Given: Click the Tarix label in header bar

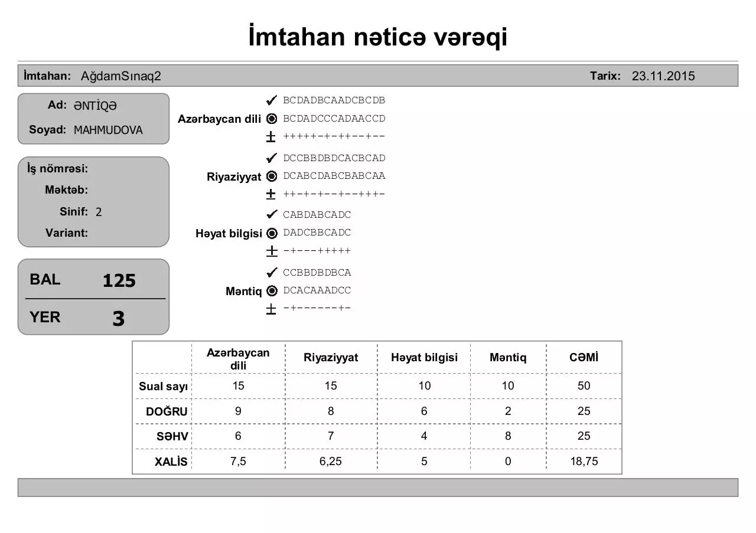Looking at the screenshot, I should [x=605, y=76].
